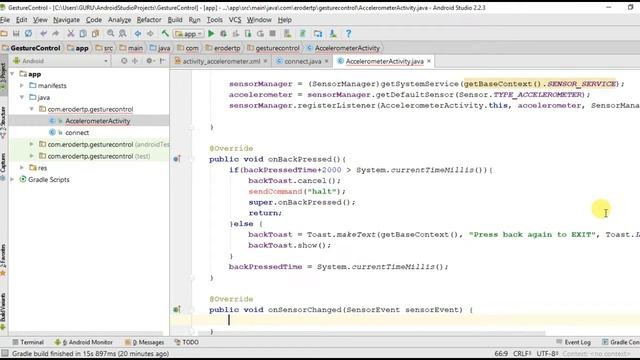Click Scroll from Source in Project panel
The height and width of the screenshot is (360, 640).
click(124, 61)
